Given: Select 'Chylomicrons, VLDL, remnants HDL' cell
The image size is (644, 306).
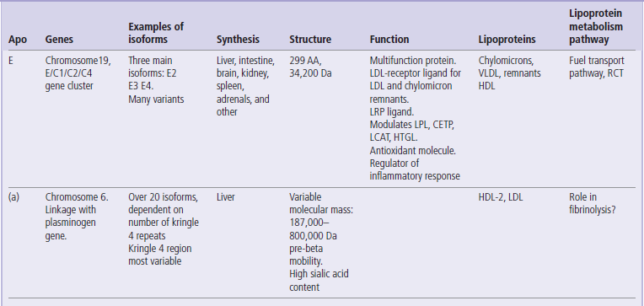Looking at the screenshot, I should (x=510, y=73).
